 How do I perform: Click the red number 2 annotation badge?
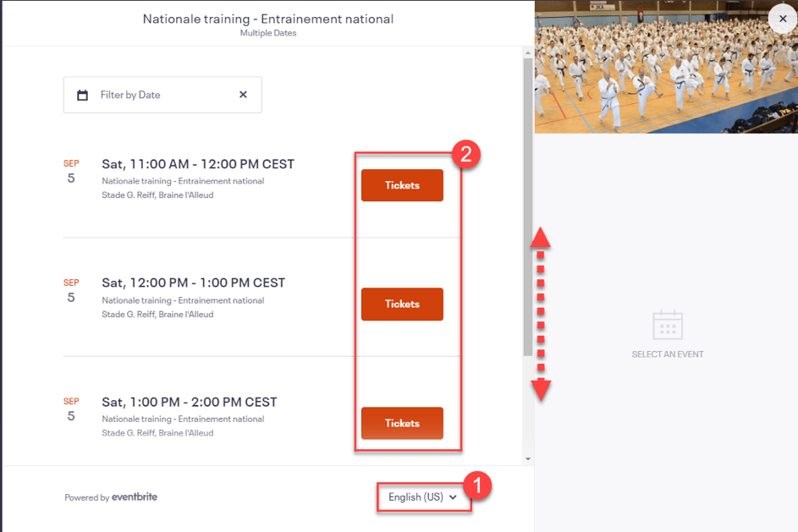tap(466, 154)
